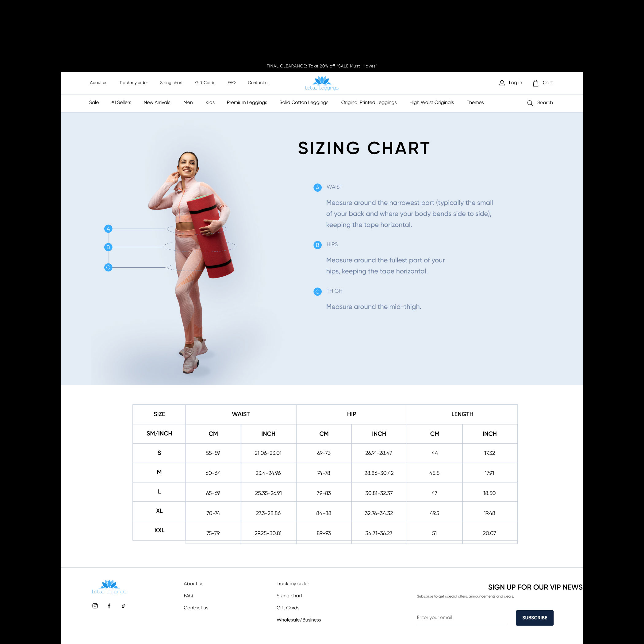The image size is (644, 644).
Task: Click the Track my order footer link
Action: pos(294,583)
